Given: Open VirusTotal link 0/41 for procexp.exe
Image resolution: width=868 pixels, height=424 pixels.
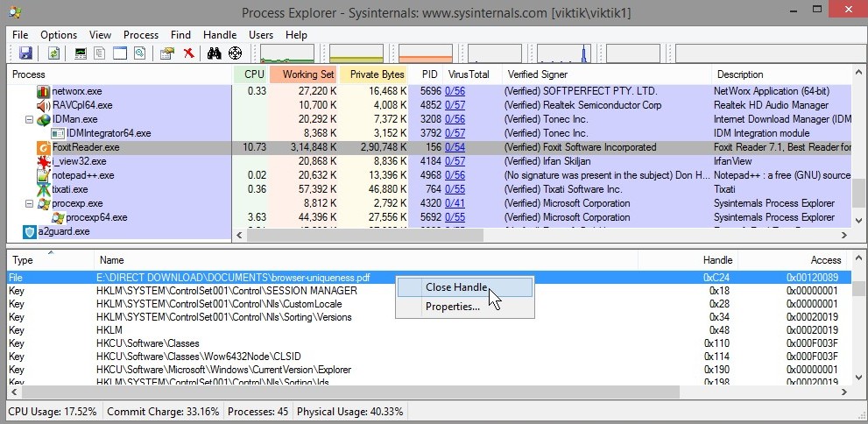Looking at the screenshot, I should (x=455, y=203).
